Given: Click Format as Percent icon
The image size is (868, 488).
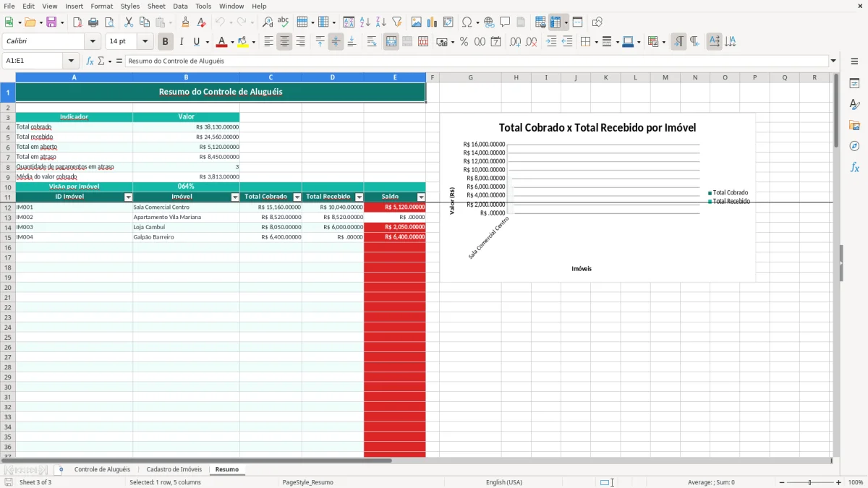Looking at the screenshot, I should (x=464, y=42).
